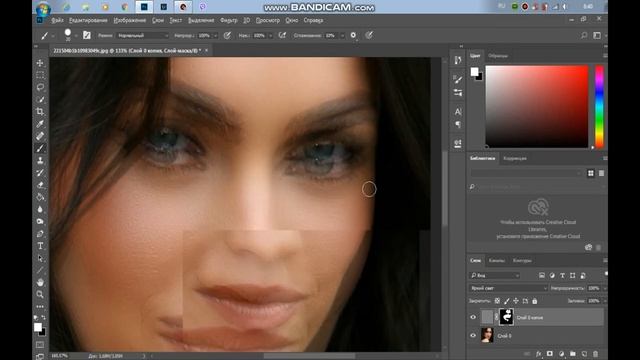Delete layer with trash icon

coord(596,354)
